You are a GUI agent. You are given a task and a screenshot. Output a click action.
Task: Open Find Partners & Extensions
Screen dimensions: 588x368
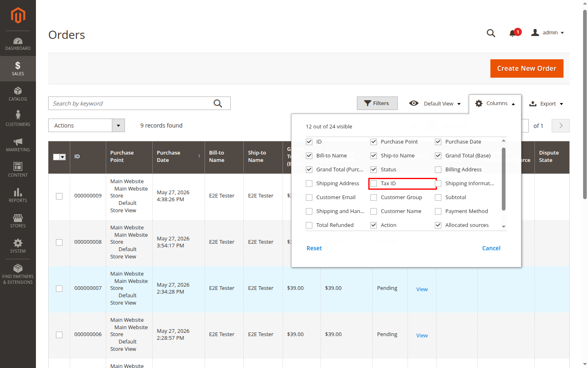(18, 274)
